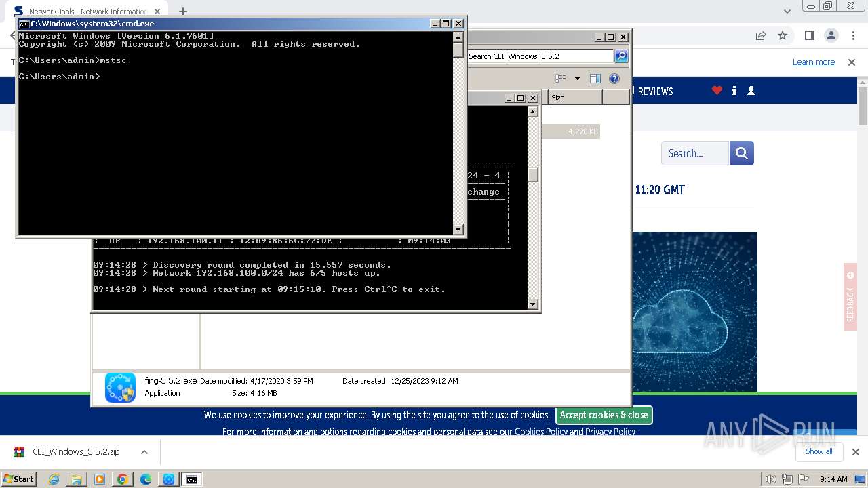Click the fing-5.5.2.exe filename in details pane
Image resolution: width=868 pixels, height=488 pixels.
click(171, 381)
